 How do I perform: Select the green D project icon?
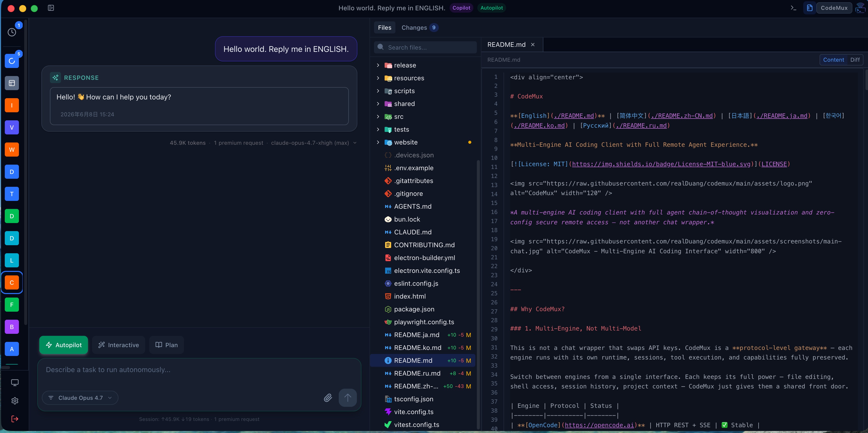tap(12, 216)
